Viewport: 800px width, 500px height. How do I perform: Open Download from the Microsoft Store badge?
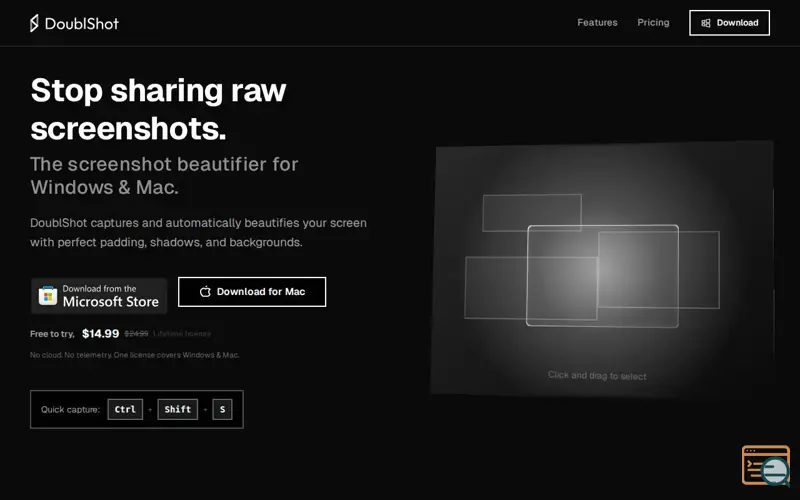(99, 296)
